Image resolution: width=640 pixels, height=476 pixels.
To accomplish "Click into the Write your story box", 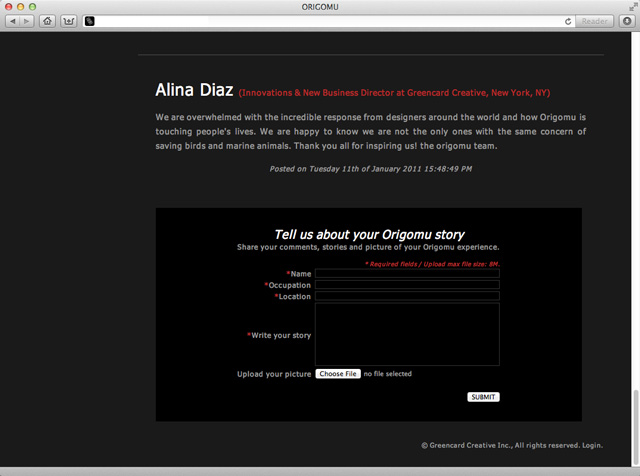I will pos(407,334).
